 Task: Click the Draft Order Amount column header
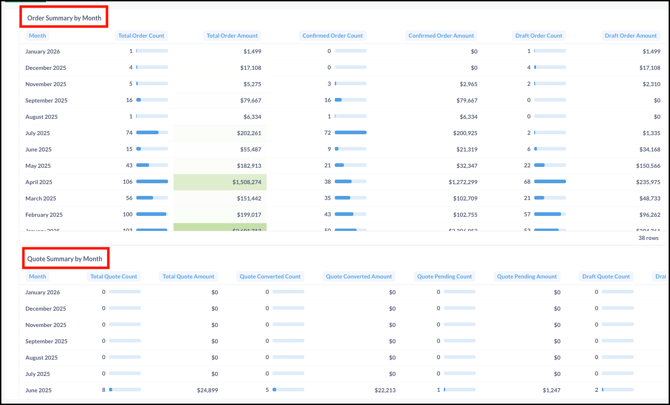(631, 36)
